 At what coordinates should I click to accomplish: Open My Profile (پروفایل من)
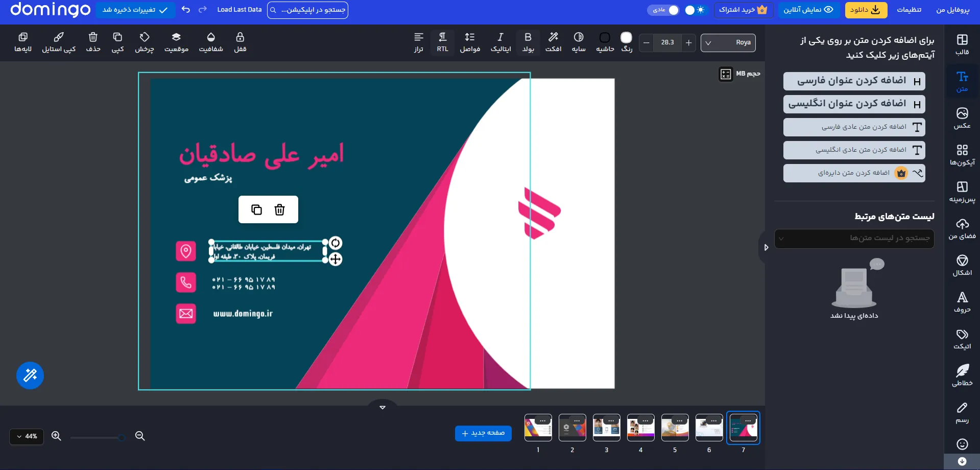pyautogui.click(x=952, y=10)
